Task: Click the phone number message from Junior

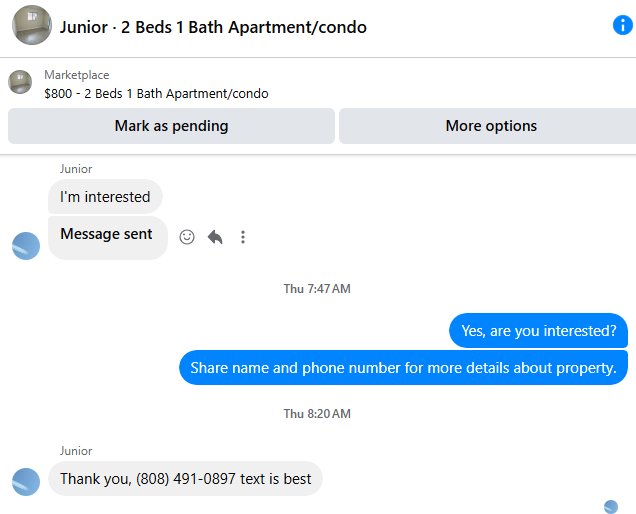Action: click(185, 479)
